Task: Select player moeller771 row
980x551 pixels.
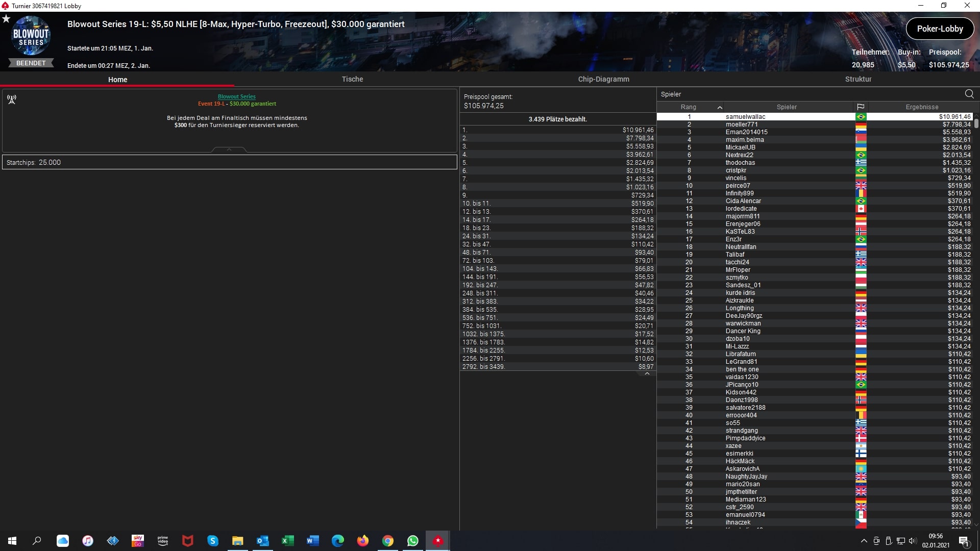Action: click(x=741, y=124)
